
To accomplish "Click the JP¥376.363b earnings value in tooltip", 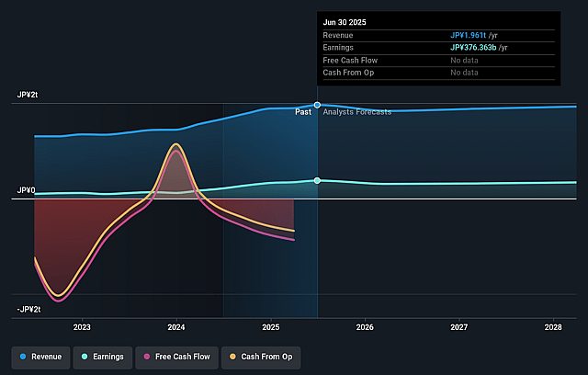I will [x=473, y=48].
